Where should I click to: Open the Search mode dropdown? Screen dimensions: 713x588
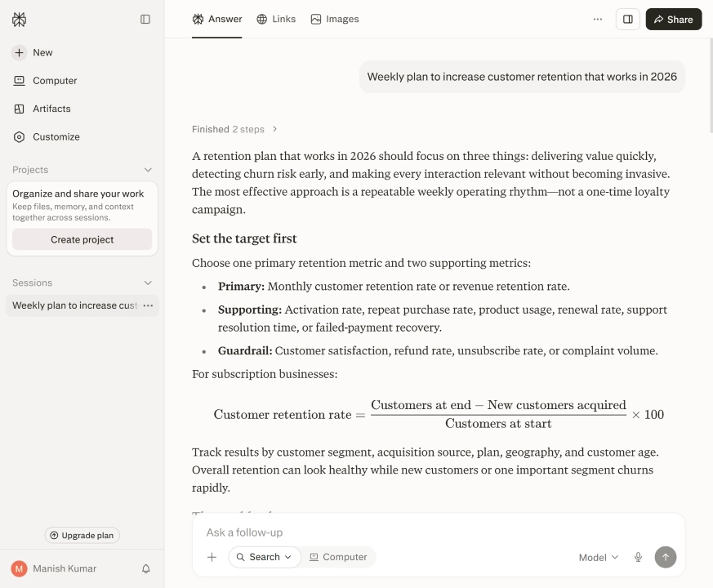tap(265, 557)
